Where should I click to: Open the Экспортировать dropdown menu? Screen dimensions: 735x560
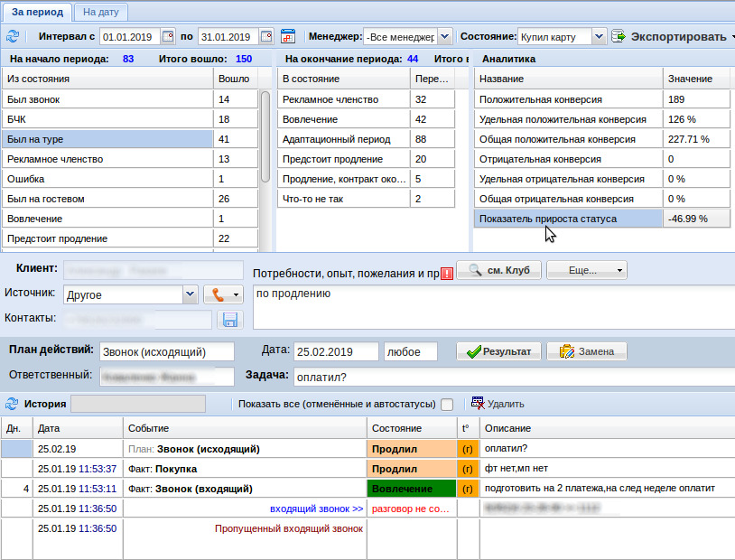point(732,37)
